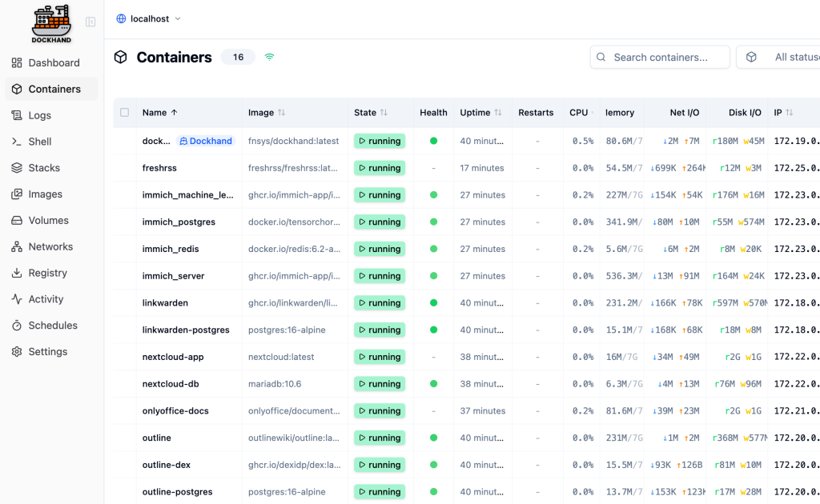The image size is (820, 504).
Task: Open the Shell page
Action: coord(40,142)
